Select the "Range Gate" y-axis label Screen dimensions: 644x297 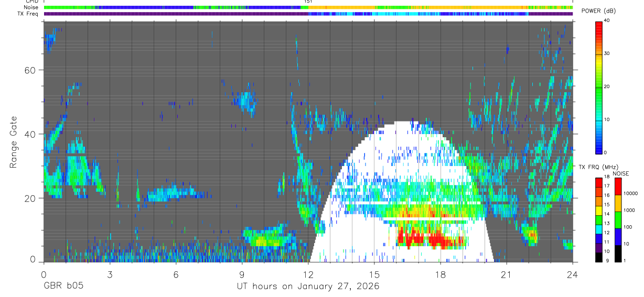click(13, 142)
